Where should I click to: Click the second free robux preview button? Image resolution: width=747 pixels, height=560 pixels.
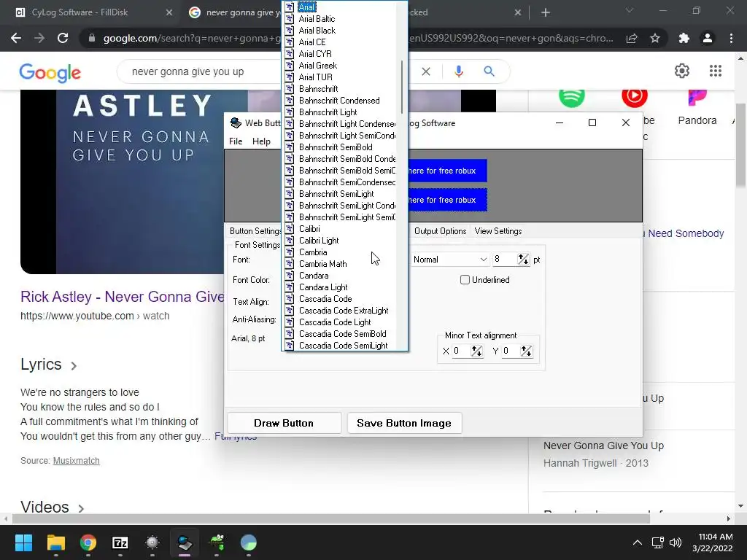(447, 200)
